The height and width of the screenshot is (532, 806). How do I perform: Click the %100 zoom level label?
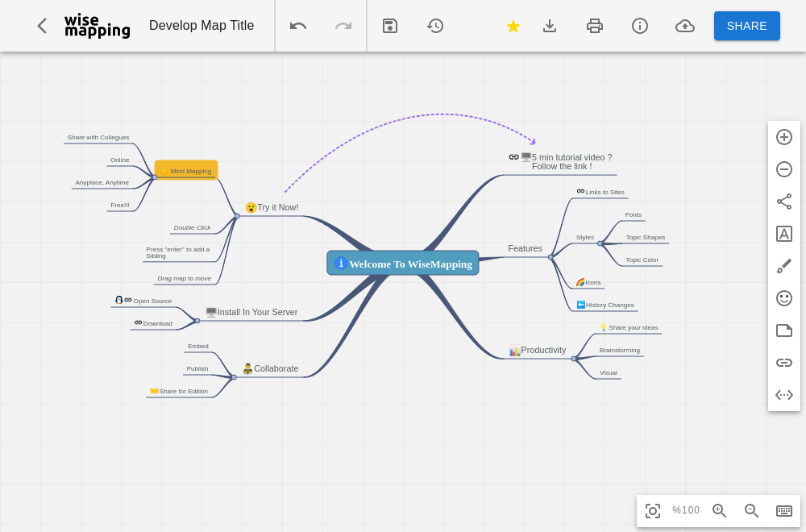click(x=686, y=510)
